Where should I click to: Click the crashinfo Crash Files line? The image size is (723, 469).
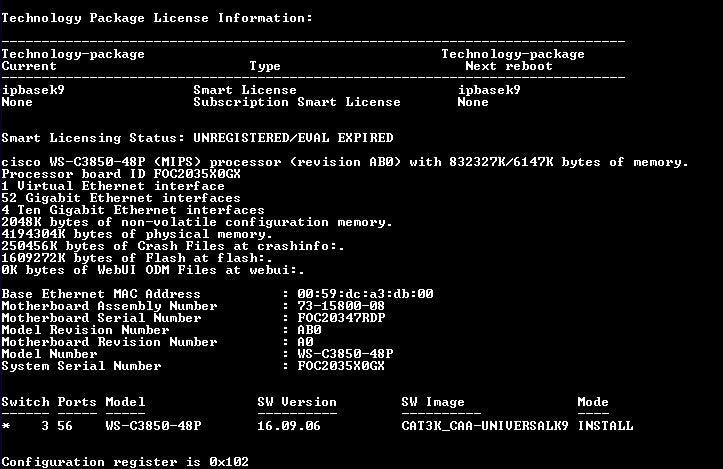point(173,246)
